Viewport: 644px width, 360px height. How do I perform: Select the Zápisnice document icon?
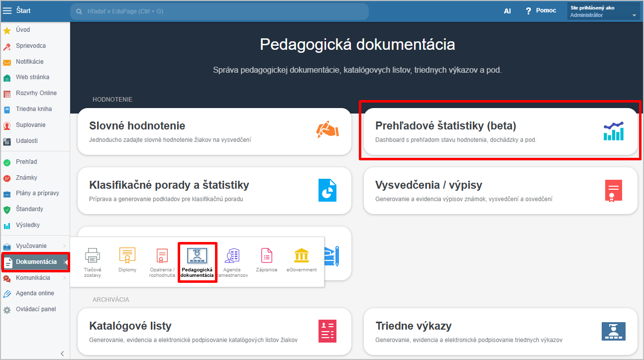267,256
